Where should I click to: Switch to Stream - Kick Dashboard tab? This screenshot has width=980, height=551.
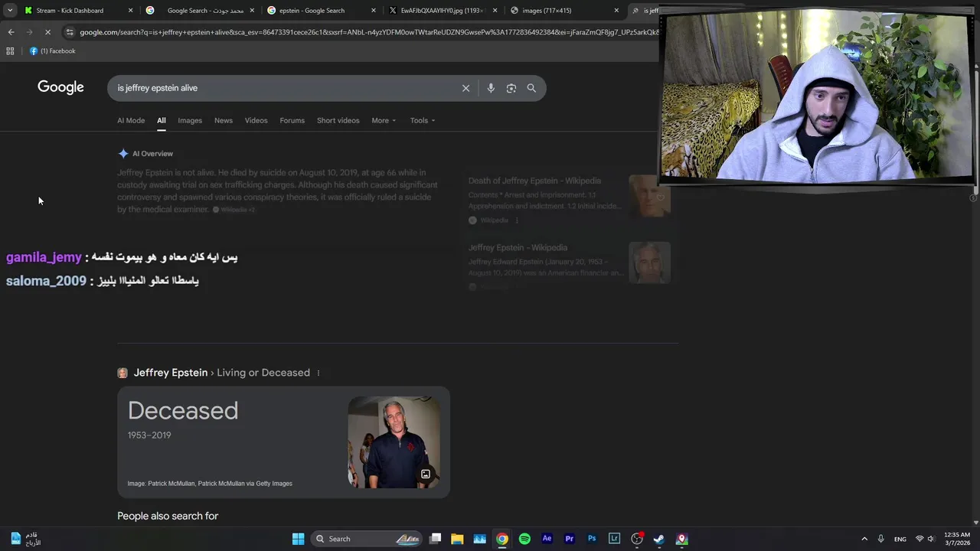tap(70, 11)
